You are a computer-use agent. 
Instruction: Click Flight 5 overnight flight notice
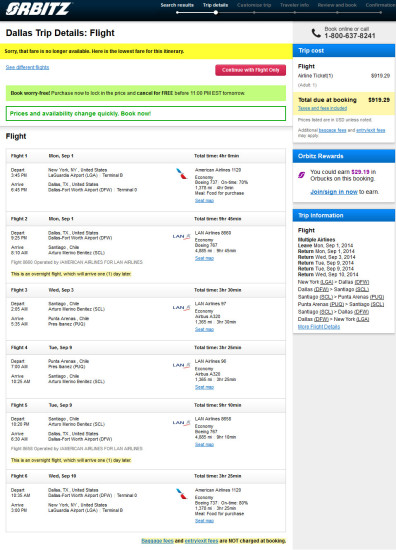pos(71,460)
